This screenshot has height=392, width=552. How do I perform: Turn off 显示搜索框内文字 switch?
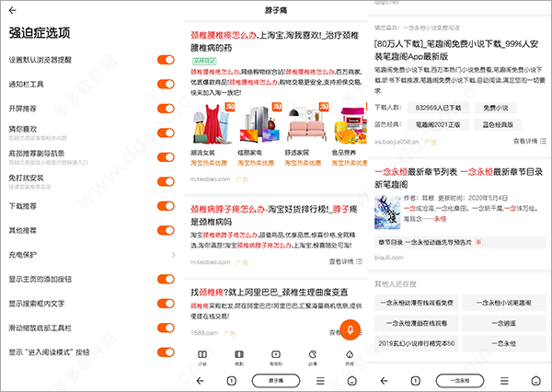166,304
